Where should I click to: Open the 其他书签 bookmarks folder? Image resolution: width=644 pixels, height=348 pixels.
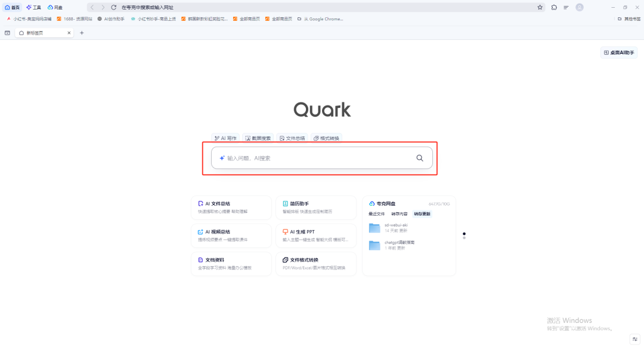(629, 19)
